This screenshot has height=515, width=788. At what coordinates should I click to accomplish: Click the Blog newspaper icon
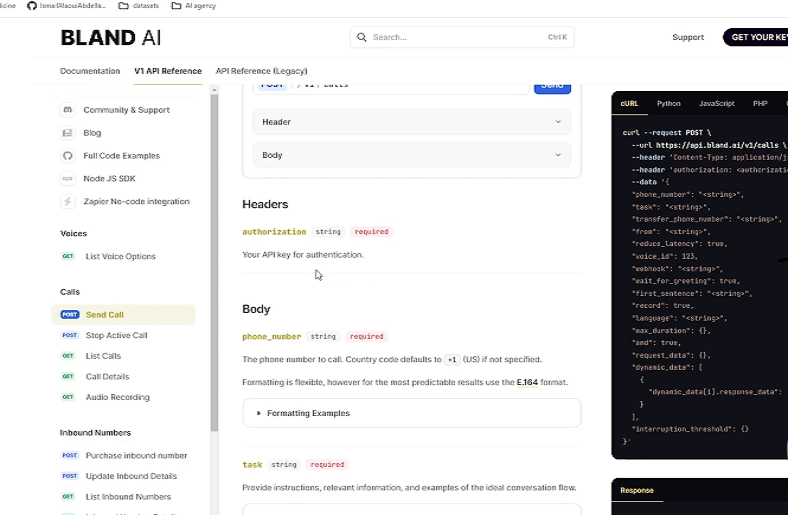tap(67, 133)
